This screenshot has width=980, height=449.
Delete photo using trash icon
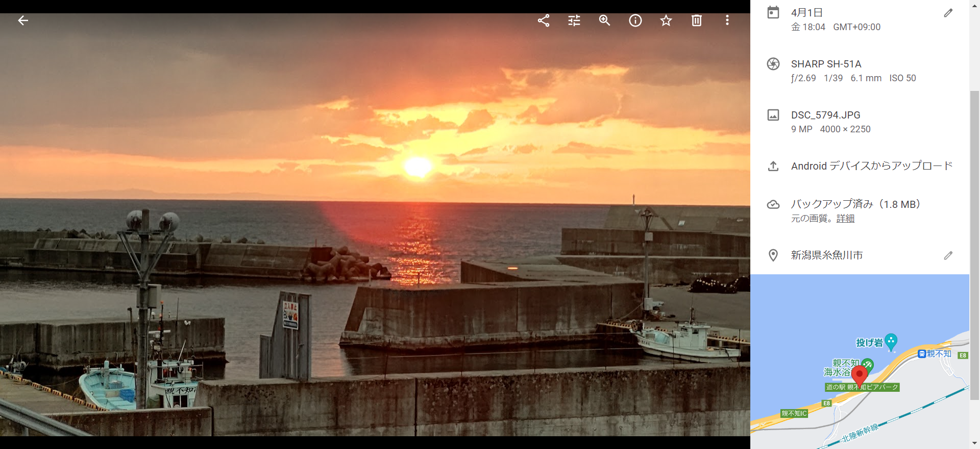tap(697, 20)
